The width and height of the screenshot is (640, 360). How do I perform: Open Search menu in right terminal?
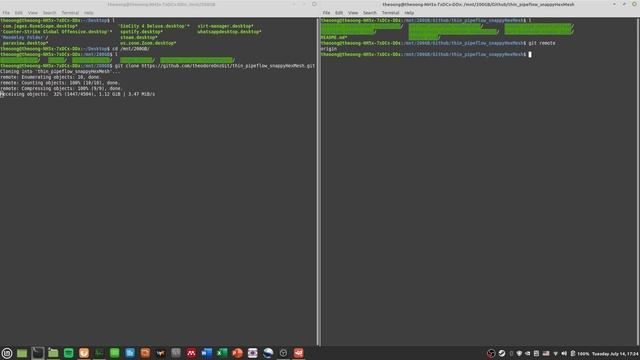point(370,13)
